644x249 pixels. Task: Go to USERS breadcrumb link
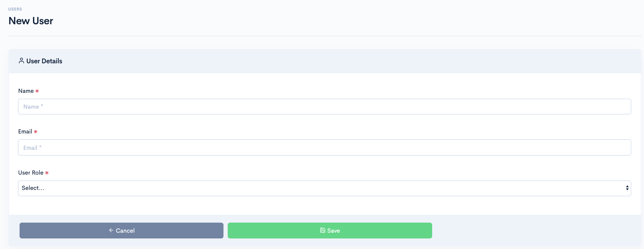[15, 9]
